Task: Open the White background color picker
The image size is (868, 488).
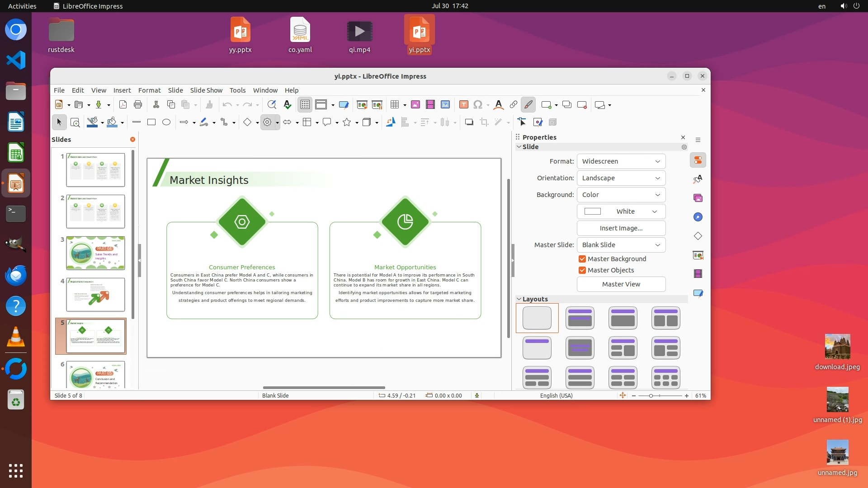Action: point(621,211)
